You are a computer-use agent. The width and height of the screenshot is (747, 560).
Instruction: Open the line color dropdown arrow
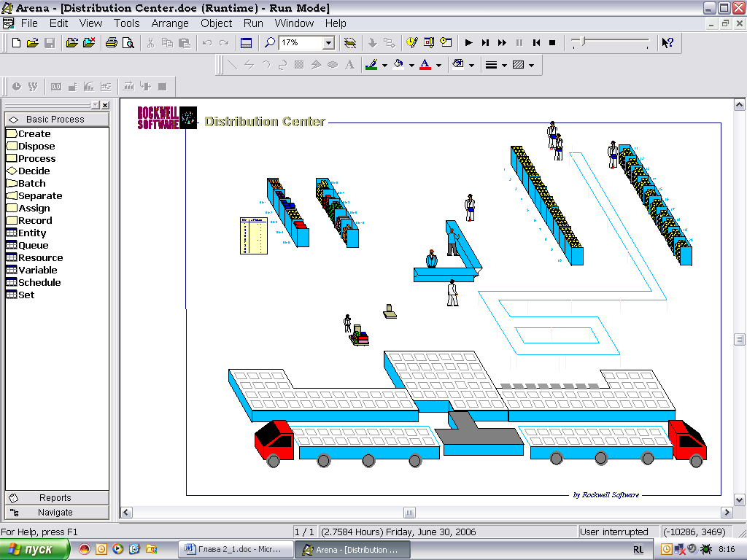point(384,65)
